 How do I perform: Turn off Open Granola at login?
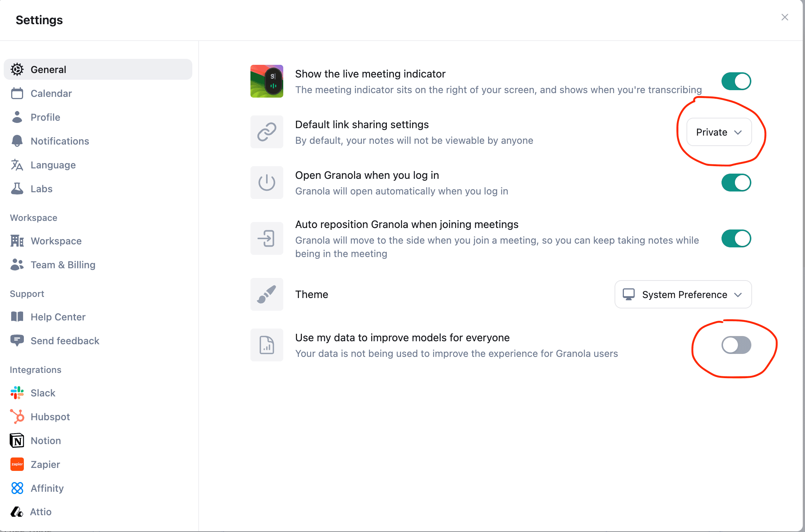click(x=736, y=183)
